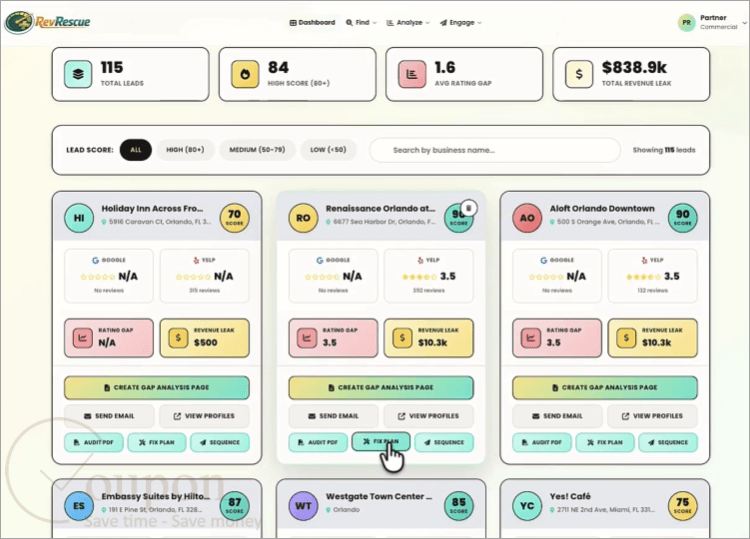750x539 pixels.
Task: Focus the Search by business name field
Action: (x=495, y=150)
